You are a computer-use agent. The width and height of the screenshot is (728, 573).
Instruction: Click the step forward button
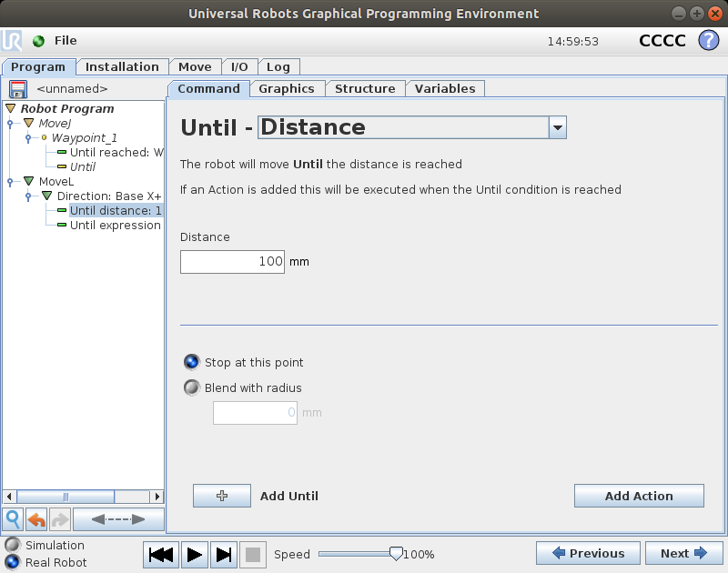224,554
